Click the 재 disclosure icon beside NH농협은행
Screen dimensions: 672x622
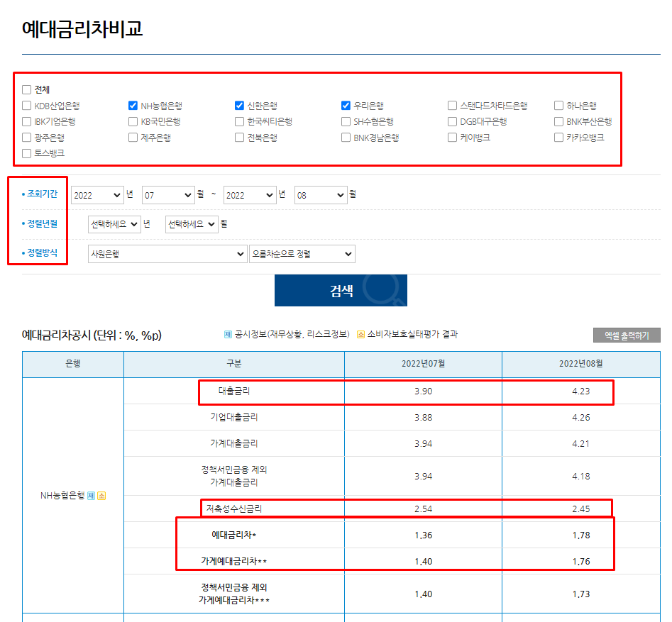point(91,496)
